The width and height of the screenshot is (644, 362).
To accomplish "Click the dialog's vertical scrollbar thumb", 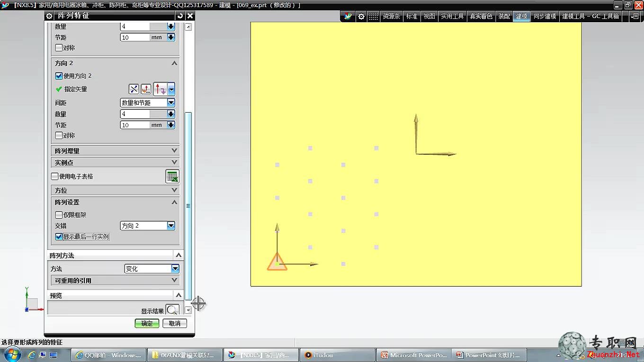I will (188, 206).
